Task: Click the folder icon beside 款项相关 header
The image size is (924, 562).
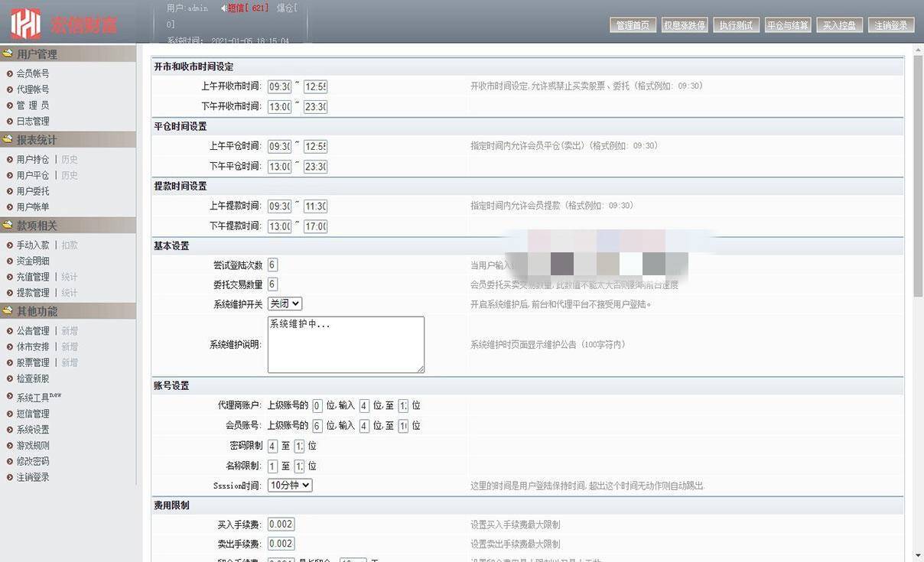Action: [9, 226]
